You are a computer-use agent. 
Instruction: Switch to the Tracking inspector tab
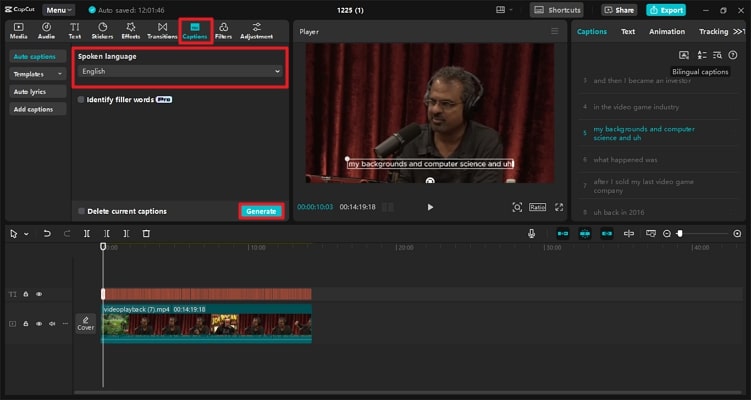click(713, 32)
